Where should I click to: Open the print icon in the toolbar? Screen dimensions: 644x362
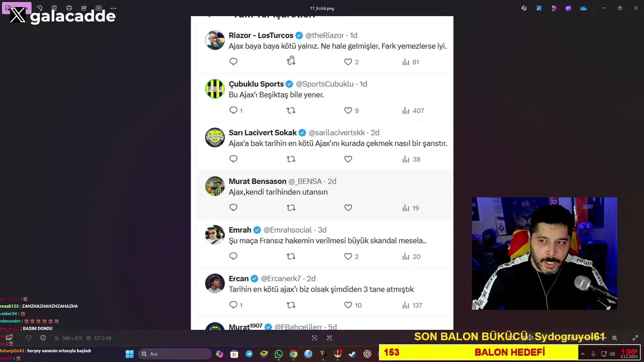pyautogui.click(x=69, y=8)
